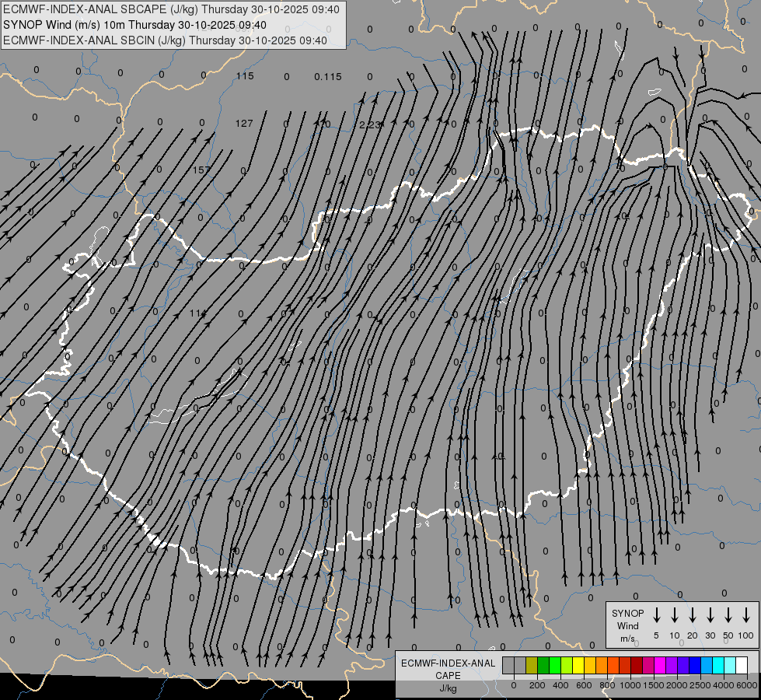
Task: Click the 1000 tick label on CAPE scale
Action: pyautogui.click(x=630, y=685)
